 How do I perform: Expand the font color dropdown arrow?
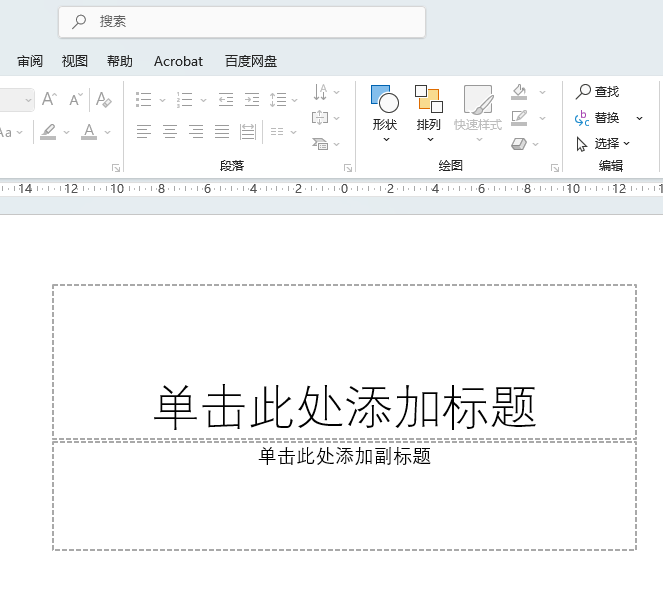107,132
